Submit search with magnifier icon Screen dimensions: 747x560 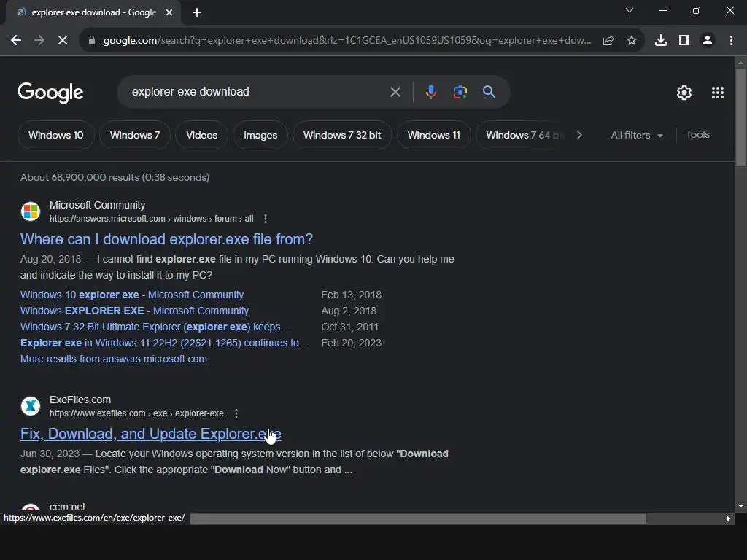point(489,91)
